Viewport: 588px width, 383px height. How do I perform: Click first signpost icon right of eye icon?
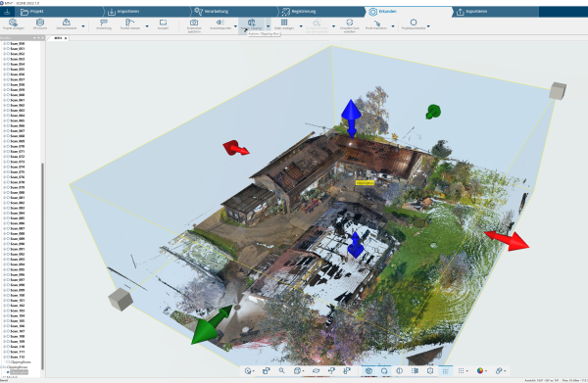click(331, 370)
